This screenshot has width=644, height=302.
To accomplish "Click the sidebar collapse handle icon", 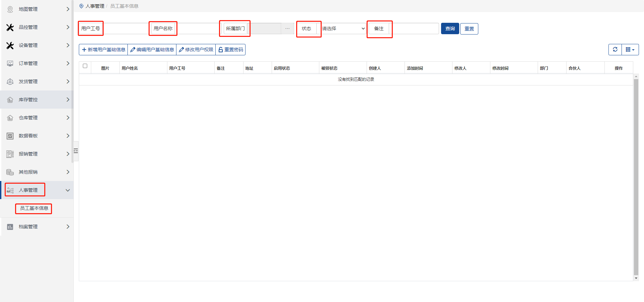I will [x=76, y=151].
